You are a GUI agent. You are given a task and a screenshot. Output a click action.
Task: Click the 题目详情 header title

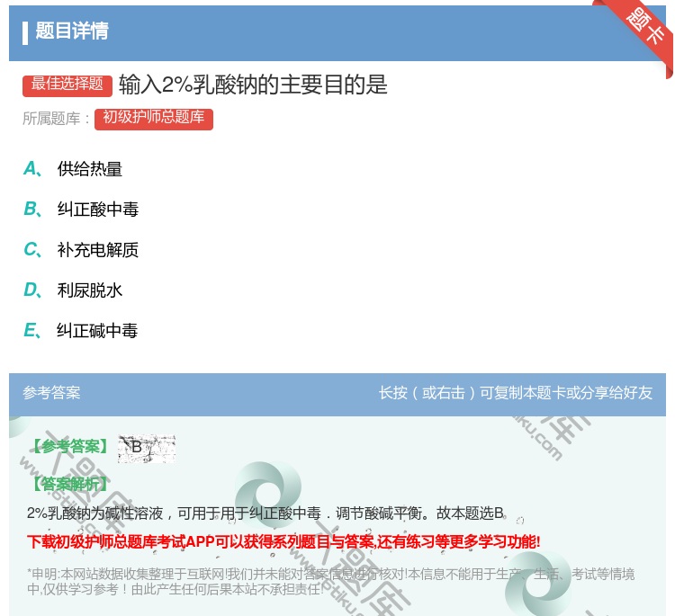click(x=72, y=31)
